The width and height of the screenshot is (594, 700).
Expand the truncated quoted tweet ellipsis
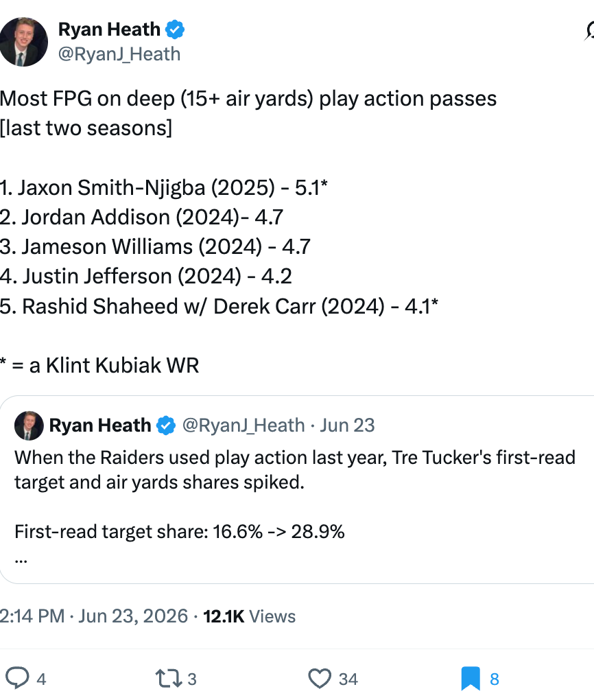(21, 559)
